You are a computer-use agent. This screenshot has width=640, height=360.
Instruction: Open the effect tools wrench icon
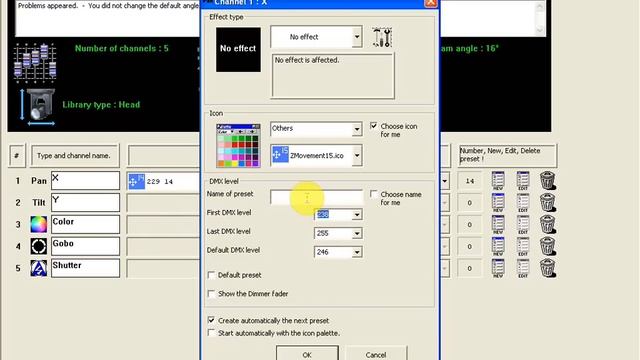382,38
